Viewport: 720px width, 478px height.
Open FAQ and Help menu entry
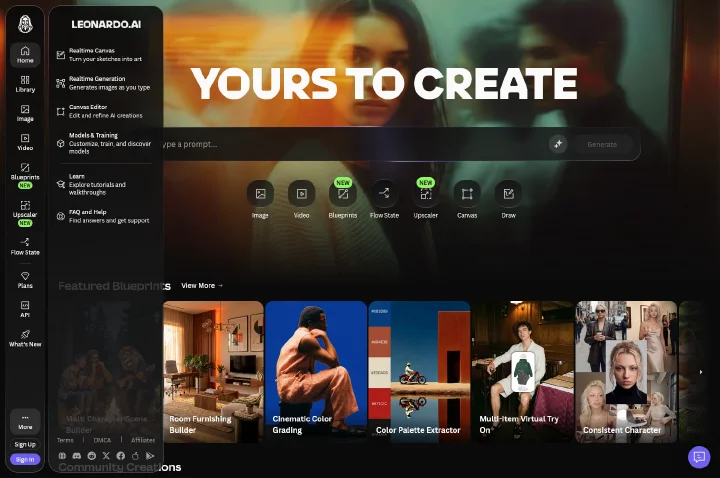104,216
